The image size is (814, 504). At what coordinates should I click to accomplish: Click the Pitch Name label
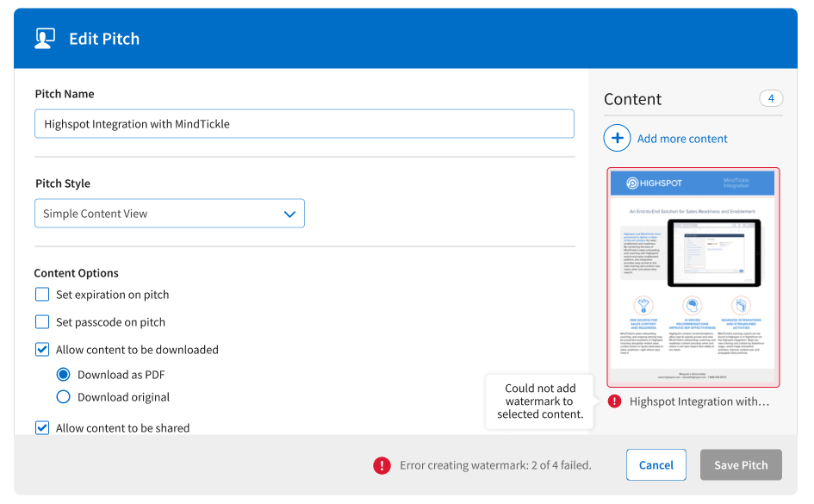coord(65,94)
